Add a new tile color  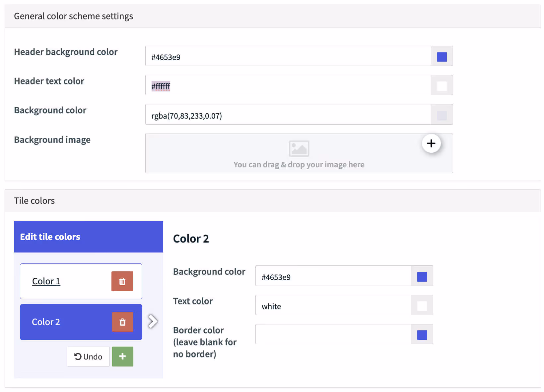[x=122, y=356]
